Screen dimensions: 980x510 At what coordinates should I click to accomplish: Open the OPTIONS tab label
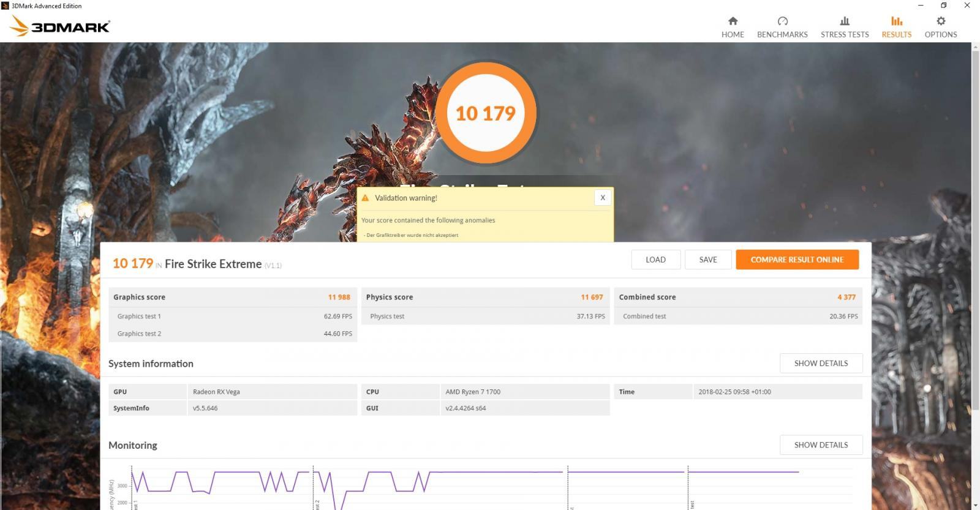(941, 35)
